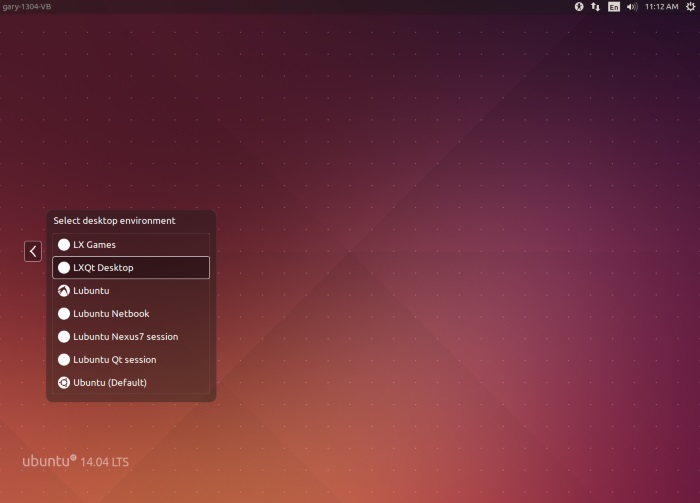Viewport: 700px width, 503px height.
Task: Go back using the left chevron button
Action: 33,251
